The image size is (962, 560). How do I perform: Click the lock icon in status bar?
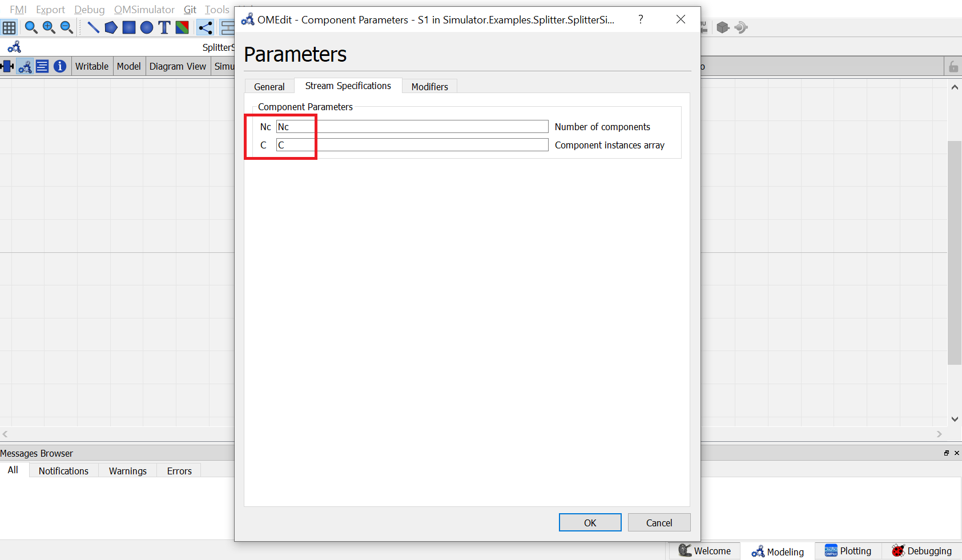953,67
